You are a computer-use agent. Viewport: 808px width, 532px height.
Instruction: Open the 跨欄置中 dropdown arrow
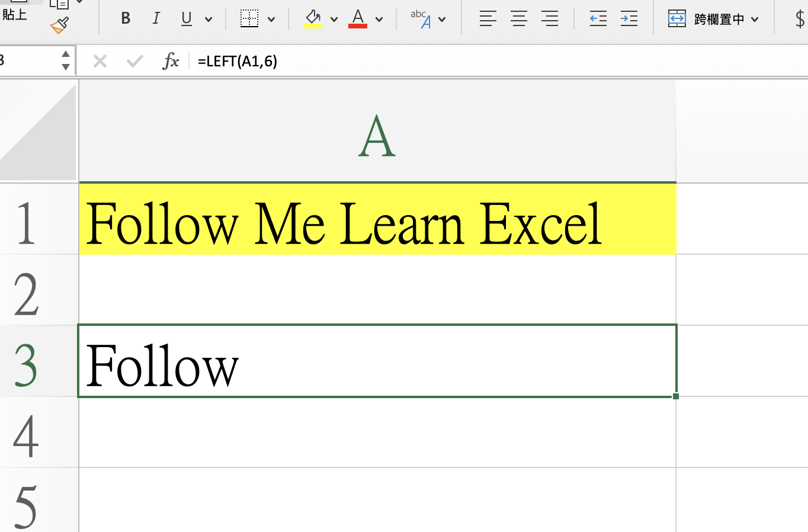755,20
